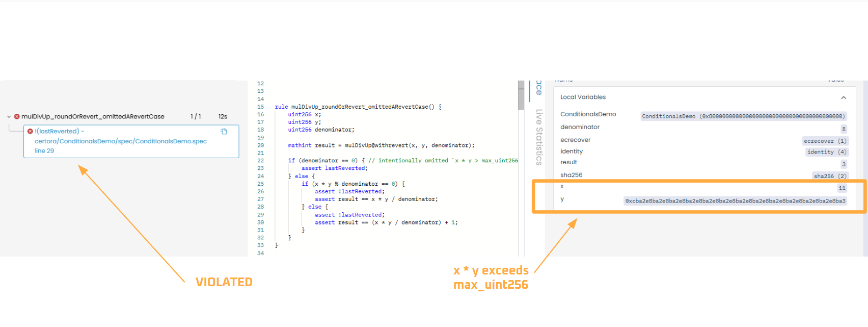Click code line 29 assert !lastReverted
The width and height of the screenshot is (868, 327).
(x=349, y=215)
